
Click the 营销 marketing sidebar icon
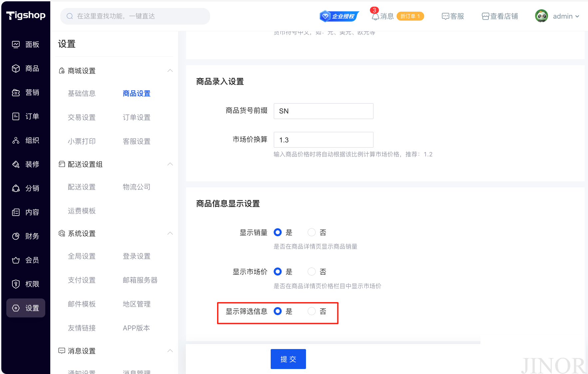click(x=16, y=93)
